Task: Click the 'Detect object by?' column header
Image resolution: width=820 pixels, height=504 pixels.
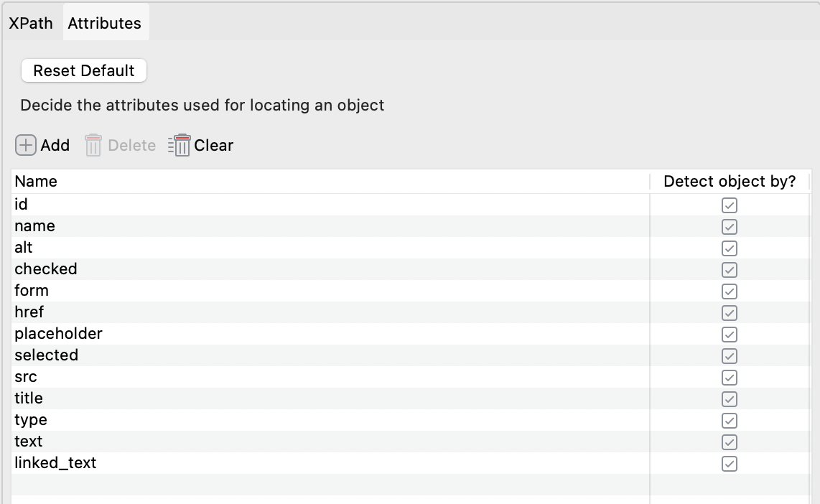Action: [730, 182]
